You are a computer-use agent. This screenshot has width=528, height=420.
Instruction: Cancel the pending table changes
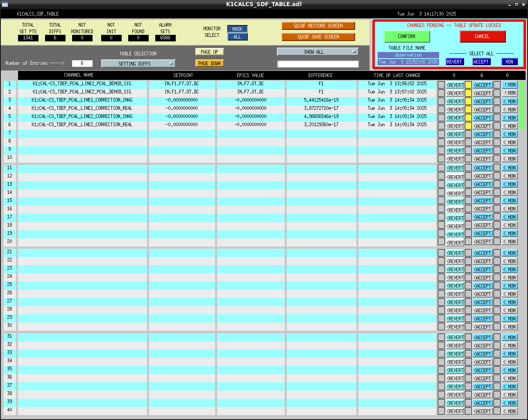(483, 36)
